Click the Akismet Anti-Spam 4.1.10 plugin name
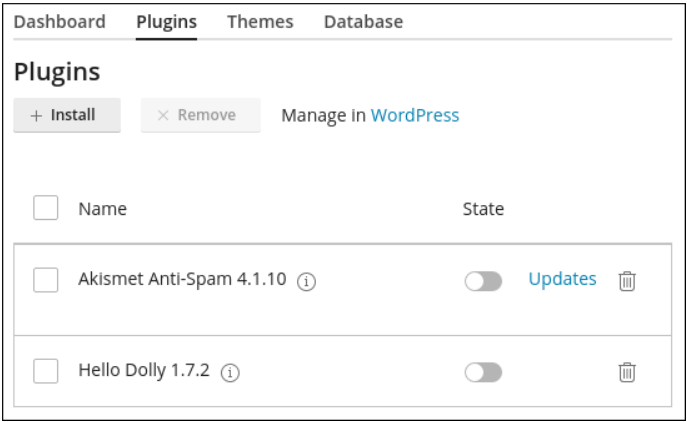 (x=182, y=280)
